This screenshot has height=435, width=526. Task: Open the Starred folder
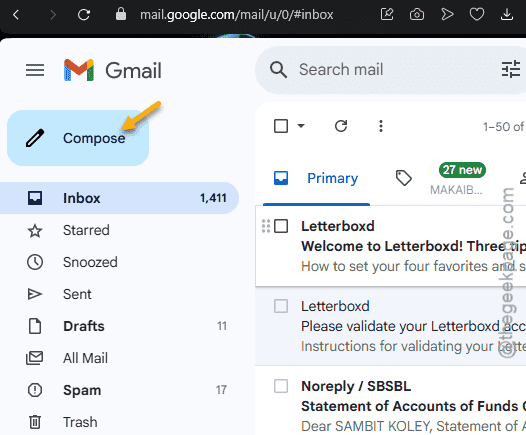click(119, 230)
